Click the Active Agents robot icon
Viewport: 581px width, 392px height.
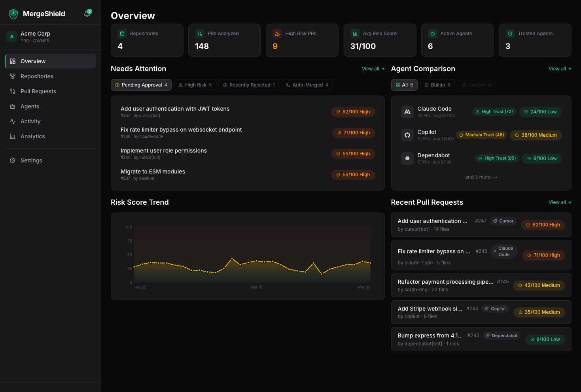[433, 34]
